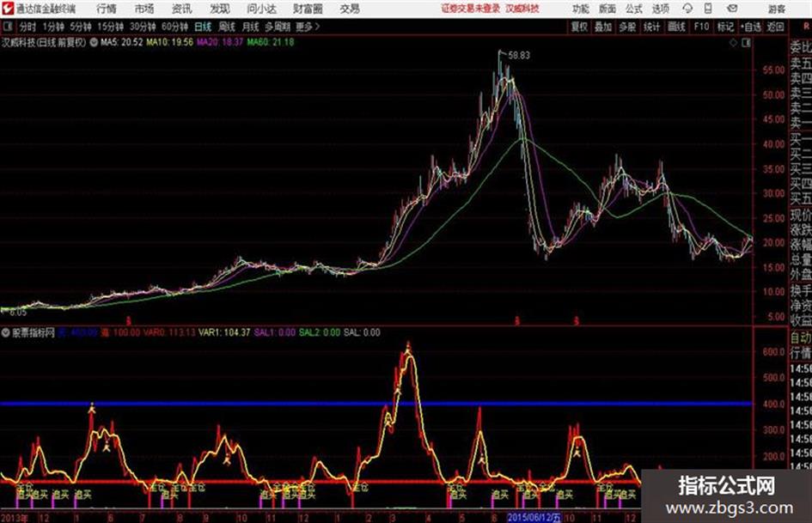Screen dimensions: 812x523
Task: Switch to 30分钟 period
Action: point(143,27)
